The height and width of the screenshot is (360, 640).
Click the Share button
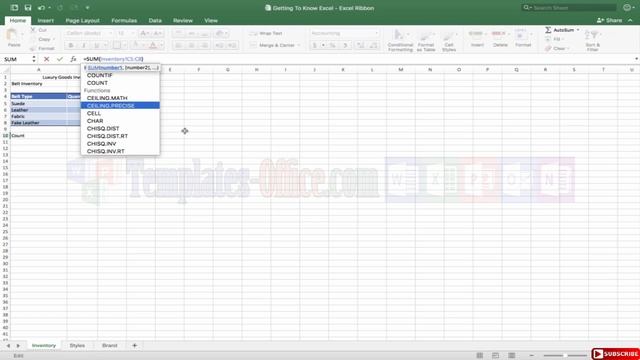click(609, 20)
